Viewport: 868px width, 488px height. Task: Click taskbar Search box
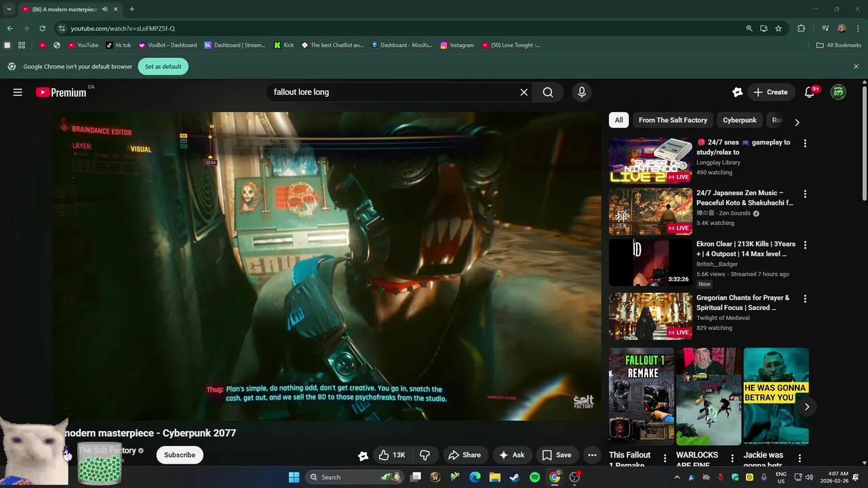coord(354,477)
